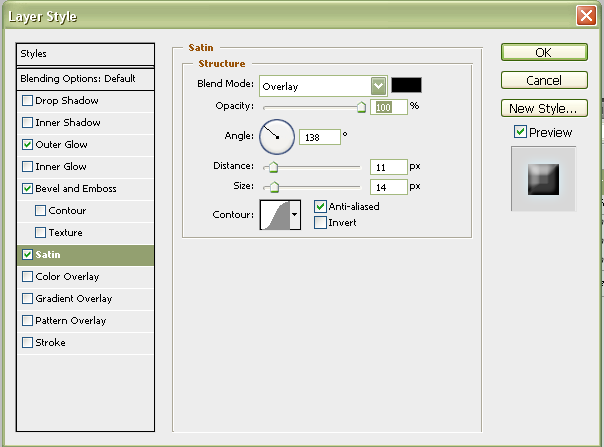Select the Inner Glow label
This screenshot has height=447, width=604.
(x=61, y=166)
